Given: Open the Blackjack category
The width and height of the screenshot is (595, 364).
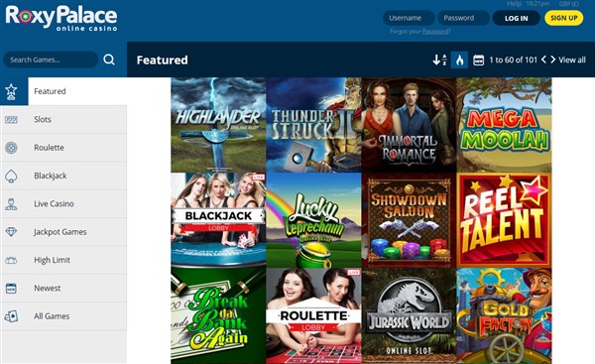Looking at the screenshot, I should pyautogui.click(x=63, y=176).
